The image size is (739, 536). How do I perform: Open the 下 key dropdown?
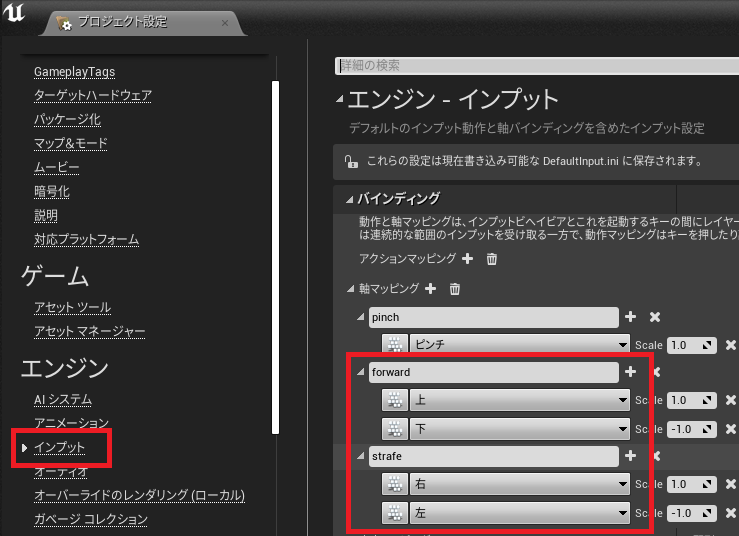(x=520, y=429)
